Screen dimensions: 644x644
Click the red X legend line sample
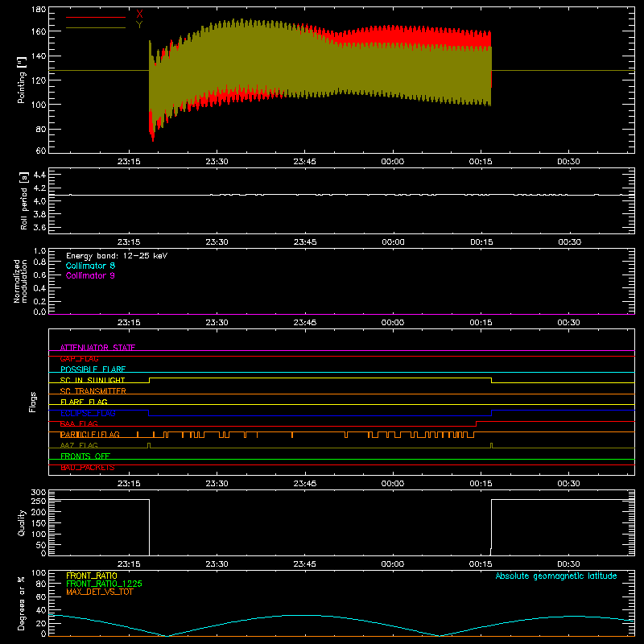[x=96, y=17]
